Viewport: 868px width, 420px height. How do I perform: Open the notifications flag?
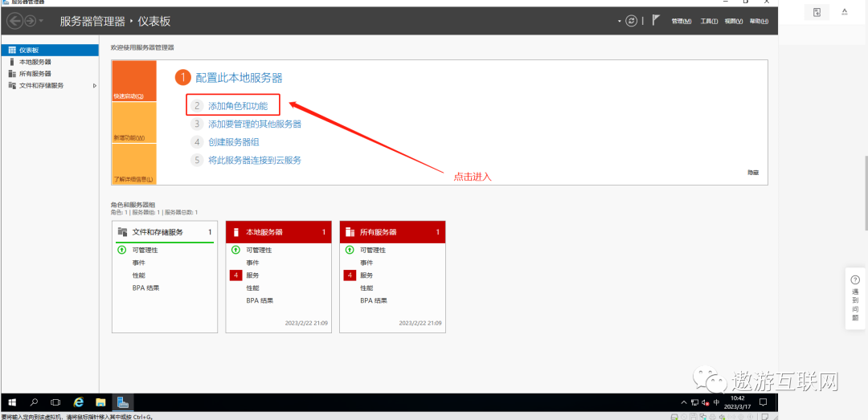pyautogui.click(x=656, y=20)
